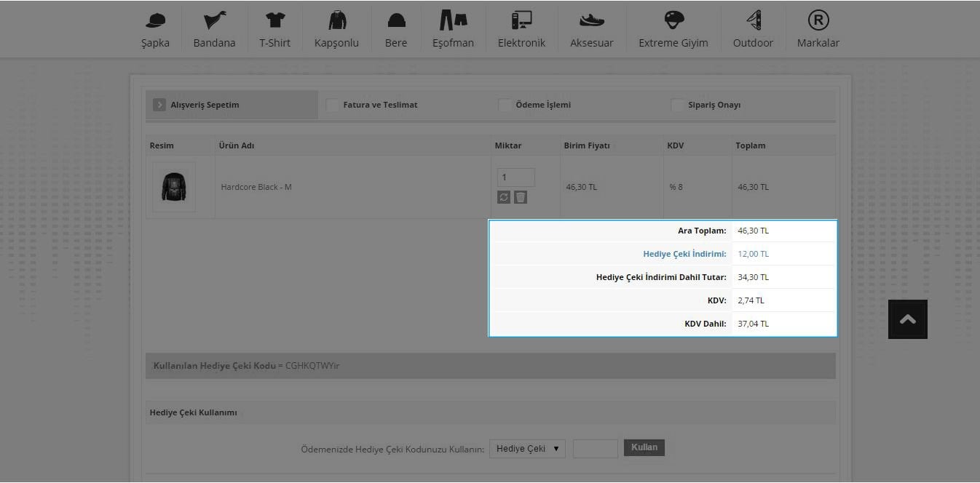Tick the Ödeme İşlemi step checkbox

click(505, 105)
